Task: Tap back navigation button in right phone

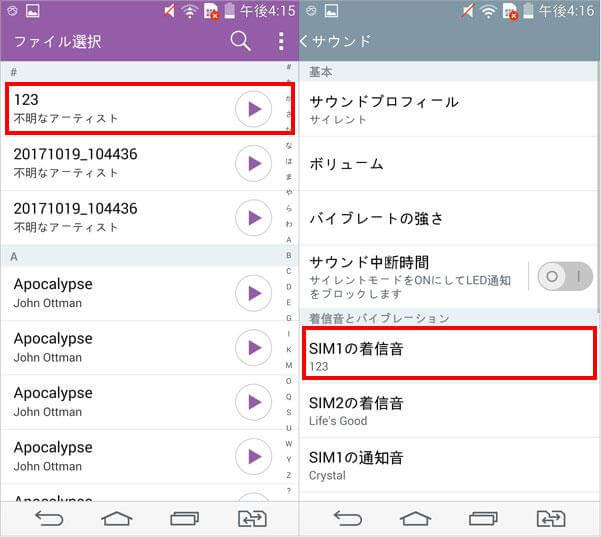Action: [x=348, y=519]
